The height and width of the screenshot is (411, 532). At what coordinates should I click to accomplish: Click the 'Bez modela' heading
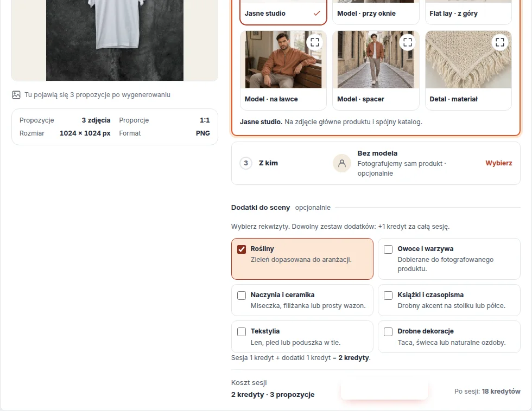click(377, 153)
